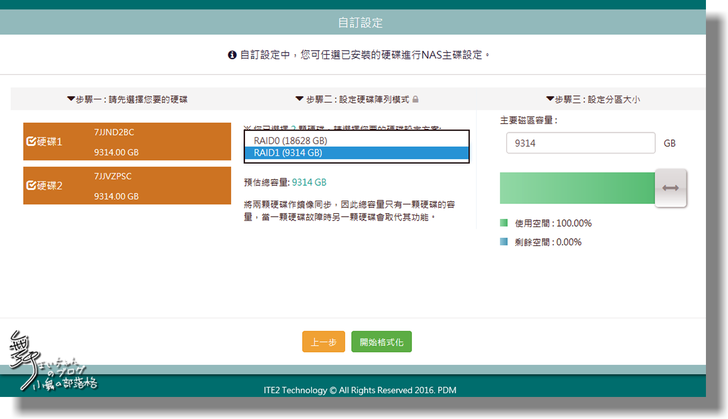The height and width of the screenshot is (419, 728).
Task: Click the green 使用空間 legend swatch
Action: click(x=504, y=223)
